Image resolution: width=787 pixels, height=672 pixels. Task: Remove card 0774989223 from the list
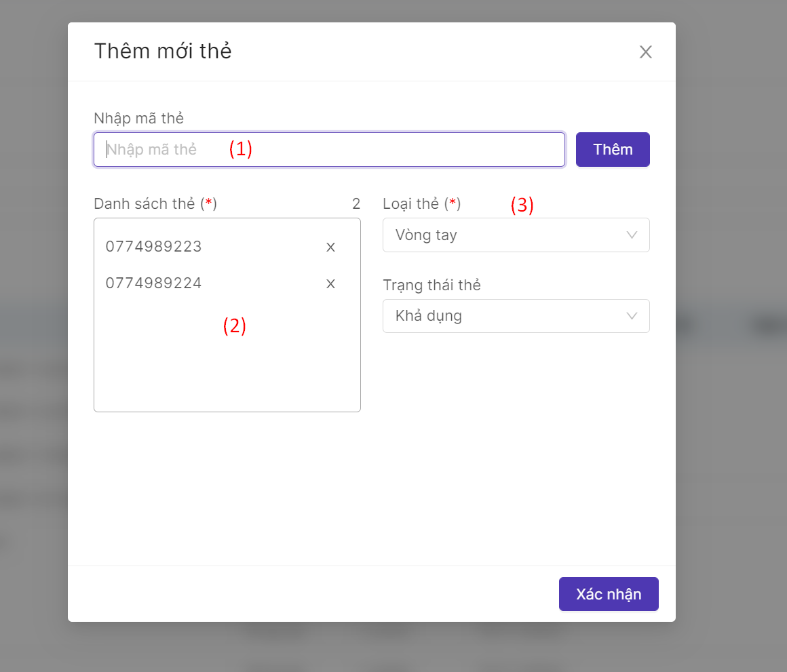click(330, 247)
